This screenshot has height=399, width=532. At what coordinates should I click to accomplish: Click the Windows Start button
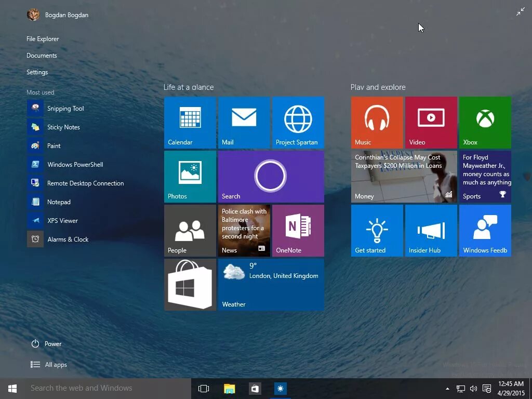[12, 389]
